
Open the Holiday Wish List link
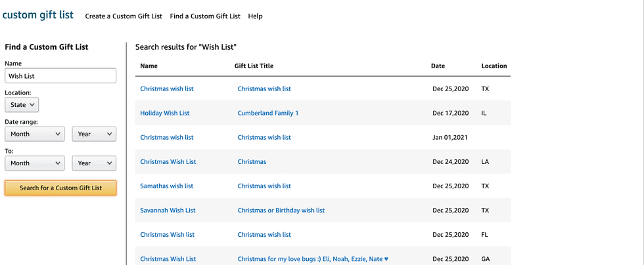point(165,113)
